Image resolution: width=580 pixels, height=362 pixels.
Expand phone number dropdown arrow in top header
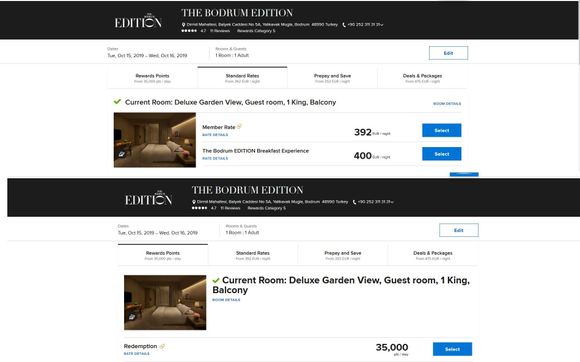click(x=382, y=25)
